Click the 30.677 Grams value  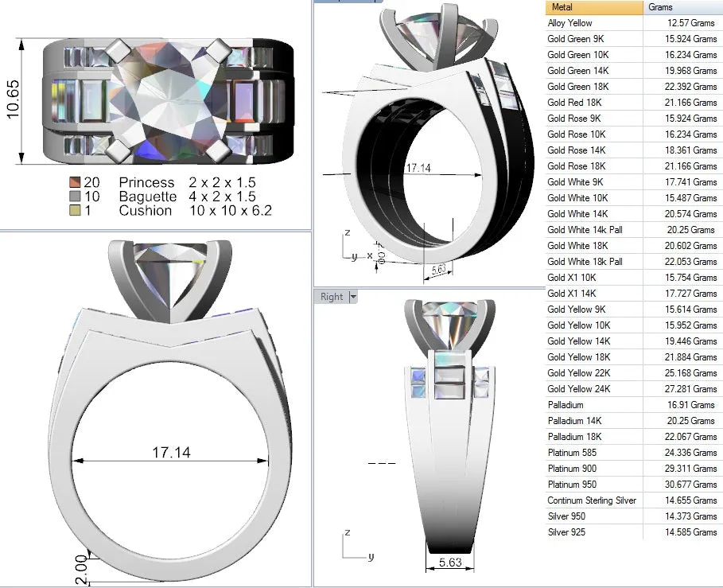coord(690,485)
